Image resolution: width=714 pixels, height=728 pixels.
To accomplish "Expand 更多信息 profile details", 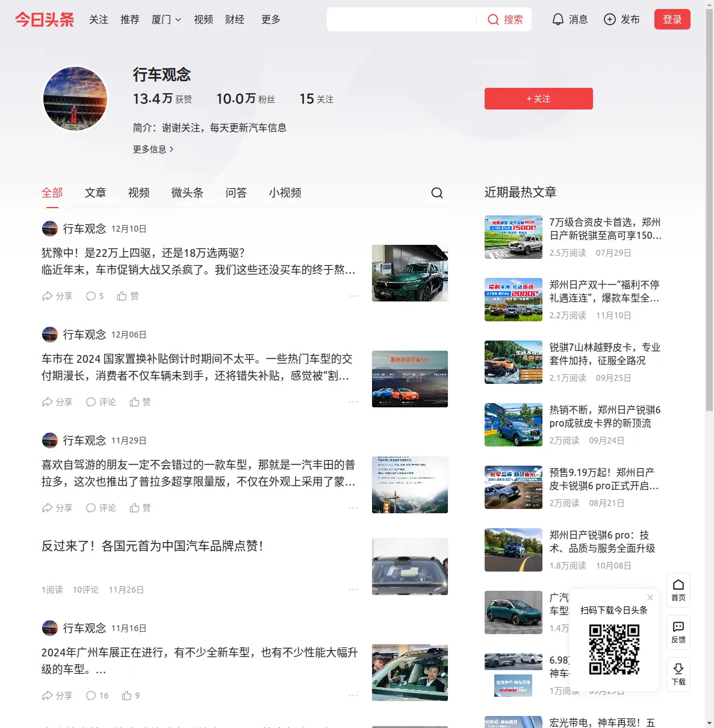I will [154, 149].
